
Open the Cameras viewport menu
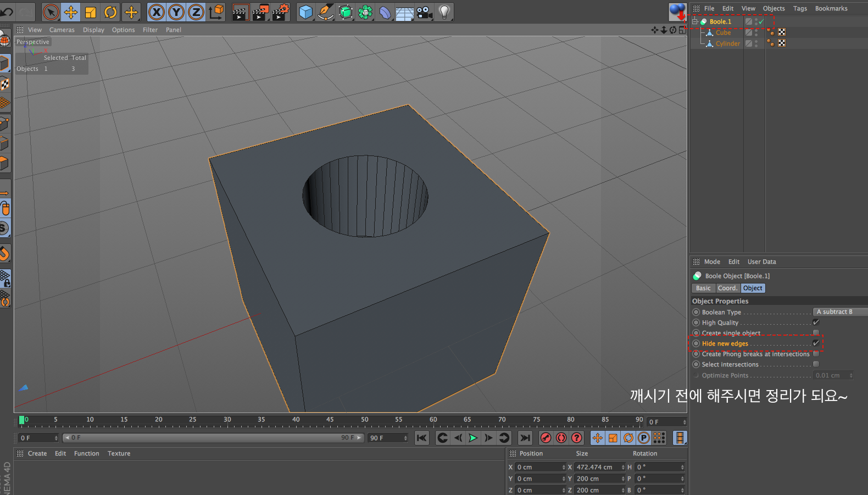(62, 30)
